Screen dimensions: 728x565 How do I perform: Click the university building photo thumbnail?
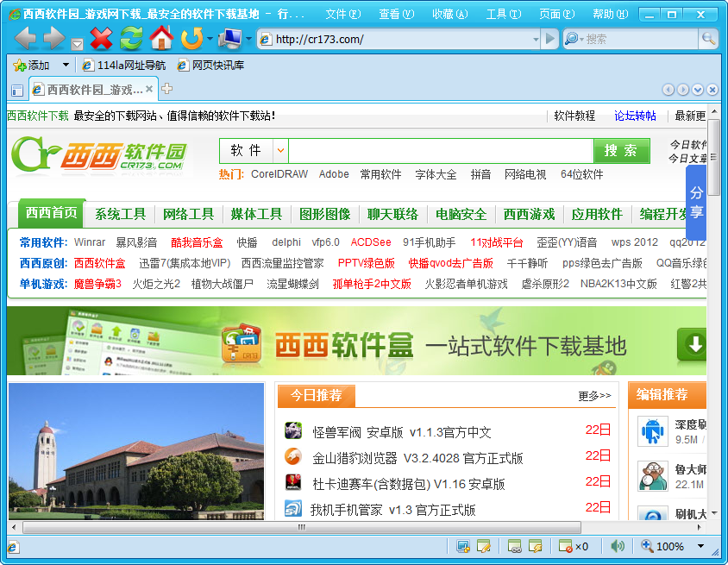(136, 451)
